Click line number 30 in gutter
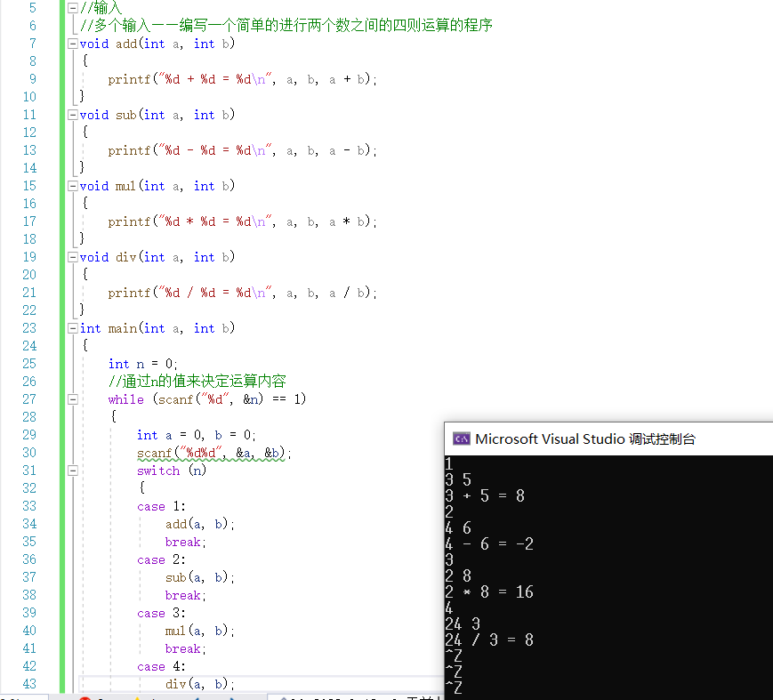The image size is (773, 700). [29, 453]
